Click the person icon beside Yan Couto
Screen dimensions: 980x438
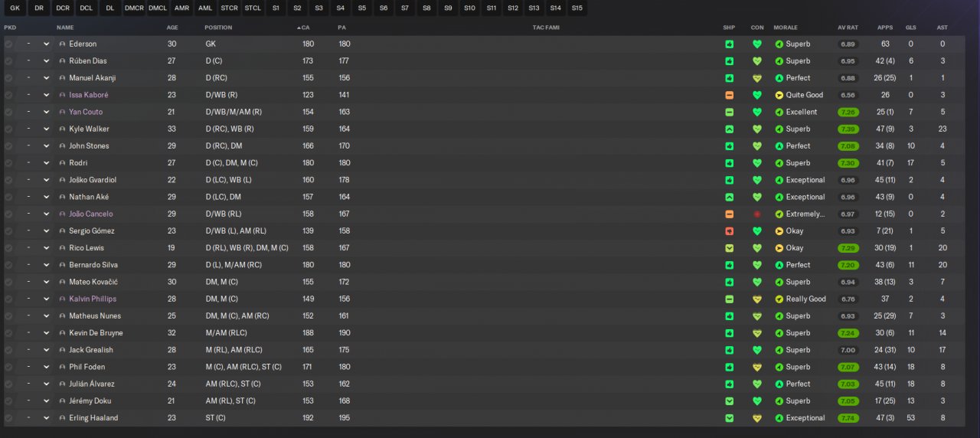click(x=62, y=113)
